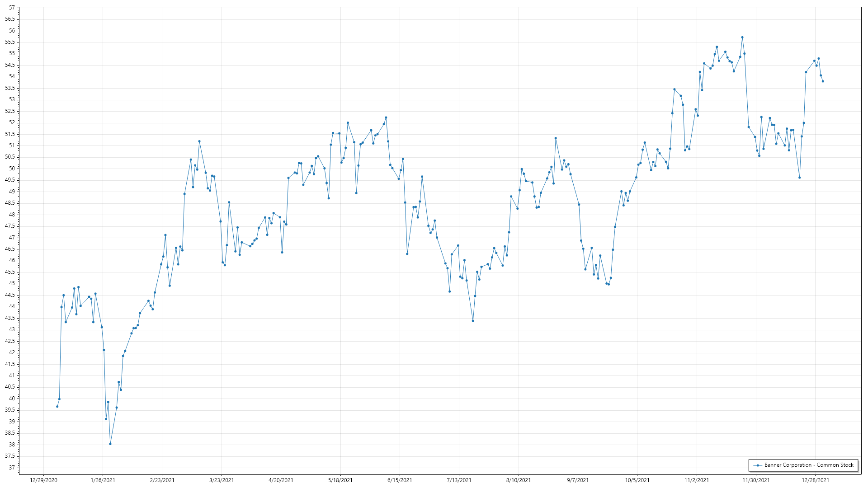This screenshot has width=868, height=488.
Task: Click the 45 label on the y-axis
Action: (x=12, y=283)
